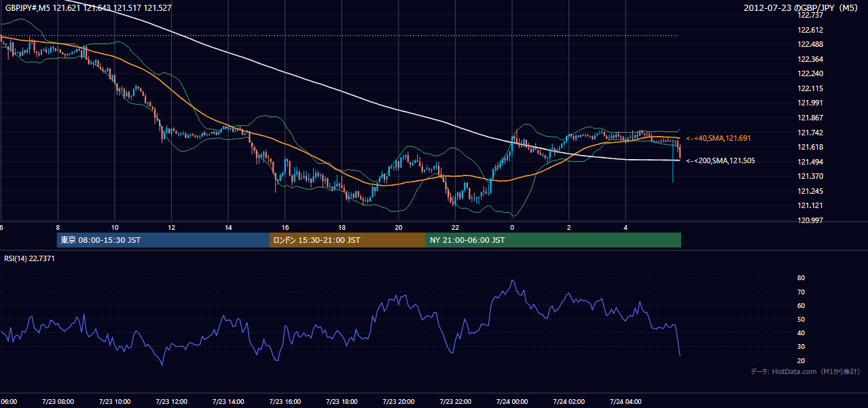Click the 121.245 price axis label
This screenshot has width=868, height=408.
(810, 191)
